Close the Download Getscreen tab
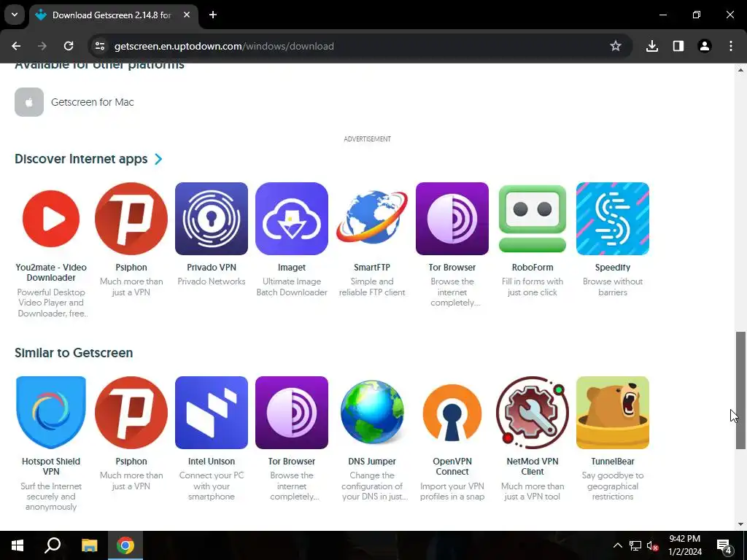Viewport: 747px width, 560px height. [x=187, y=15]
